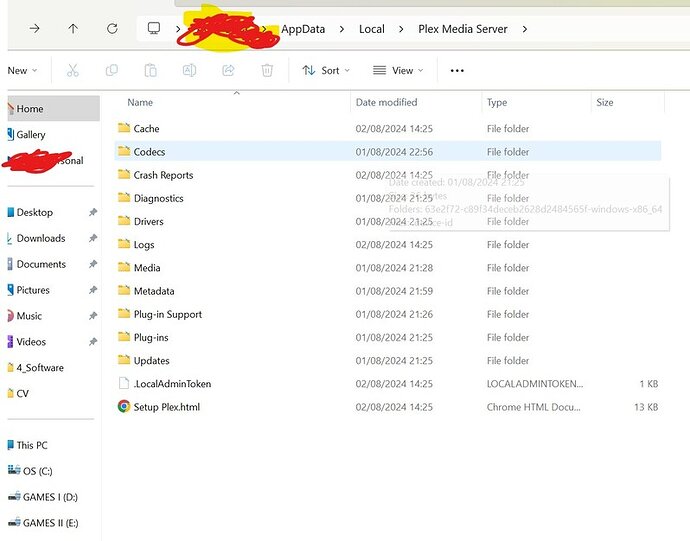
Task: Select the Media folder
Action: (x=388, y=268)
